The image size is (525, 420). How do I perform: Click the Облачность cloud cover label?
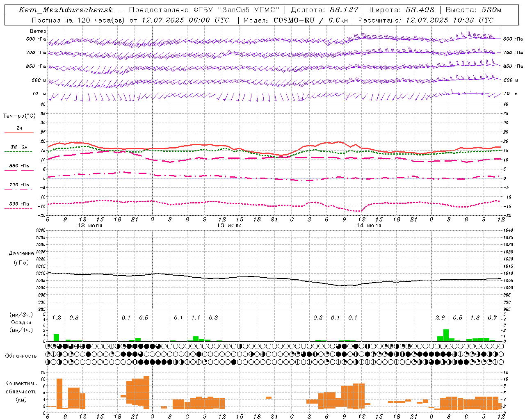click(x=21, y=356)
